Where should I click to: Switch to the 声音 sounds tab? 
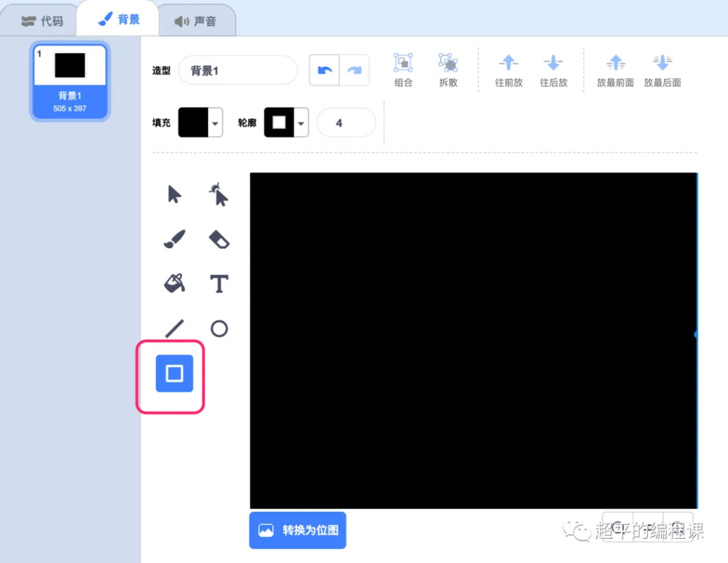tap(196, 21)
